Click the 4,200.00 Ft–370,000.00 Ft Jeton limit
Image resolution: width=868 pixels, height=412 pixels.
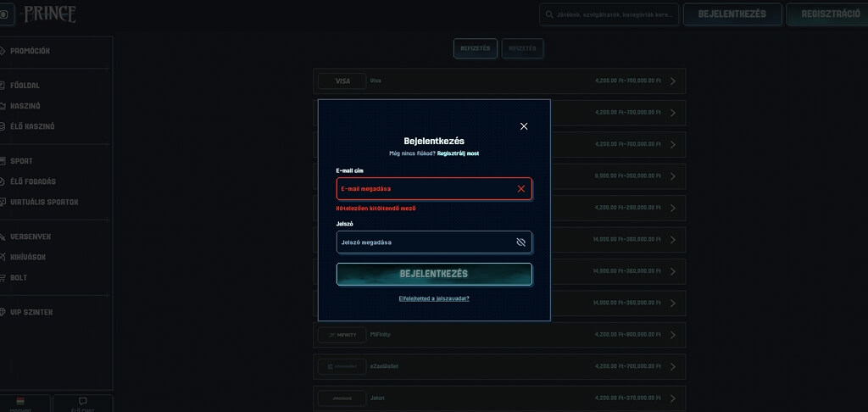click(628, 398)
